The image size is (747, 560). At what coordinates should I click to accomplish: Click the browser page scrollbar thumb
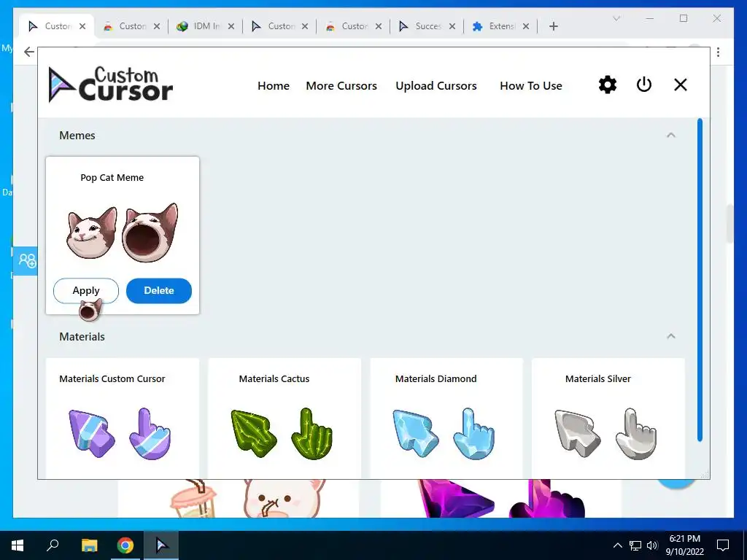(x=729, y=224)
